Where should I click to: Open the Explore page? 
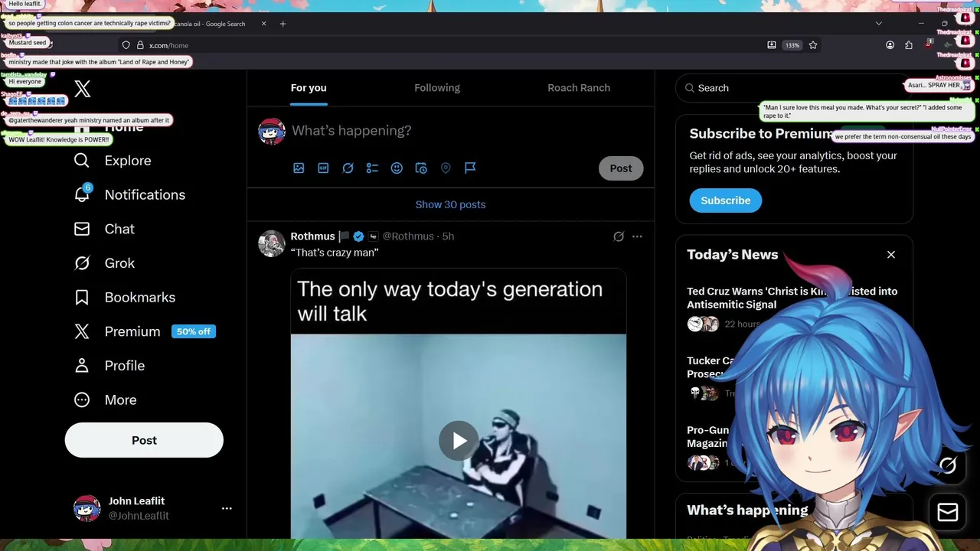(113, 161)
